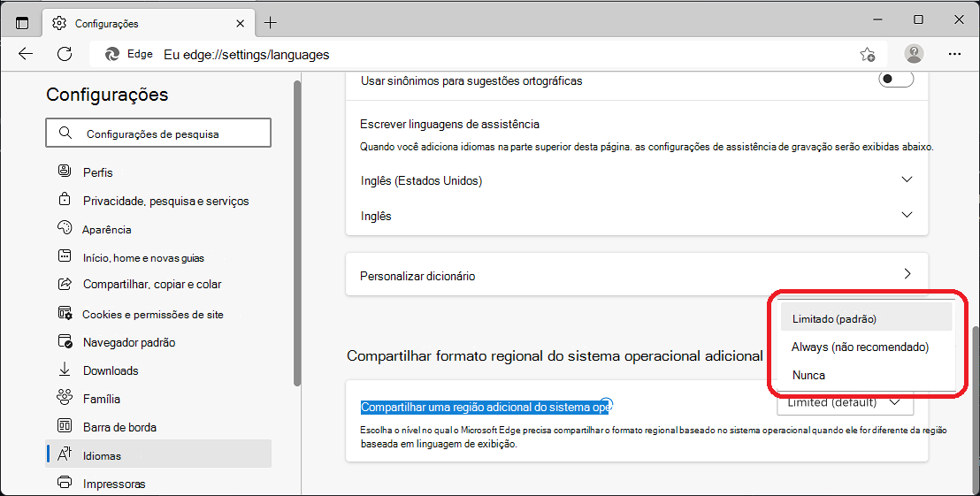This screenshot has height=496, width=980.
Task: Click the Barra de borda icon
Action: [65, 426]
